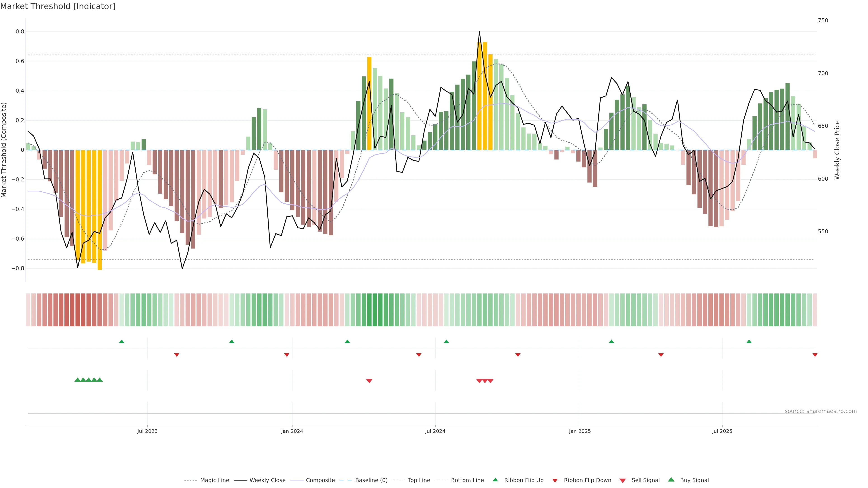Image resolution: width=868 pixels, height=488 pixels.
Task: Click the darkest green ribbon cell near April 2024
Action: click(375, 310)
